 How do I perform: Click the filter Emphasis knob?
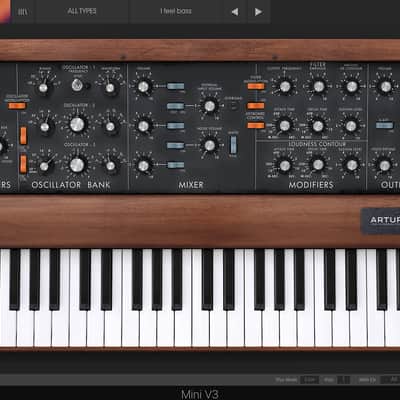pos(319,87)
